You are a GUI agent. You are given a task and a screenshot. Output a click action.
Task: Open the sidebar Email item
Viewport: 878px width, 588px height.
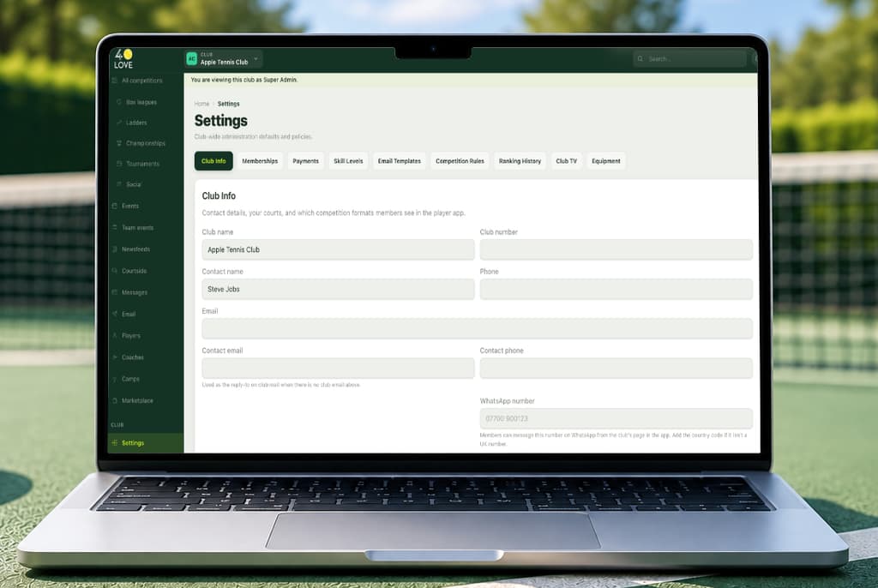[124, 315]
